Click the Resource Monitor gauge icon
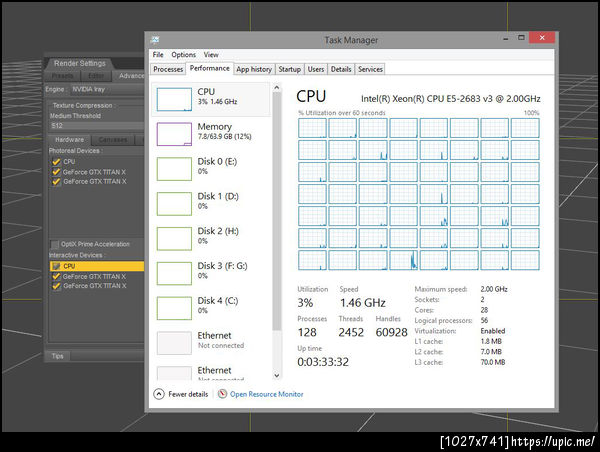The width and height of the screenshot is (600, 452). pos(222,393)
